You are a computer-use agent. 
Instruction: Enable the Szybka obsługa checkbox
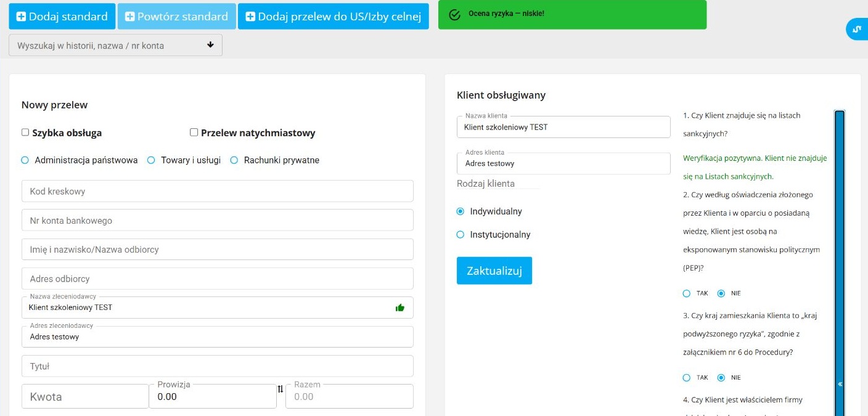(25, 132)
